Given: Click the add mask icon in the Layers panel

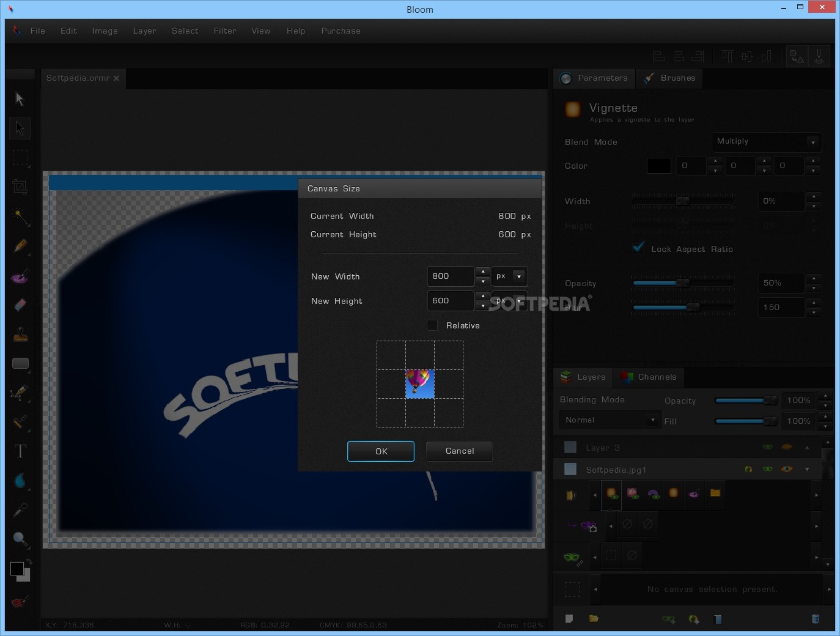Looking at the screenshot, I should tap(669, 619).
